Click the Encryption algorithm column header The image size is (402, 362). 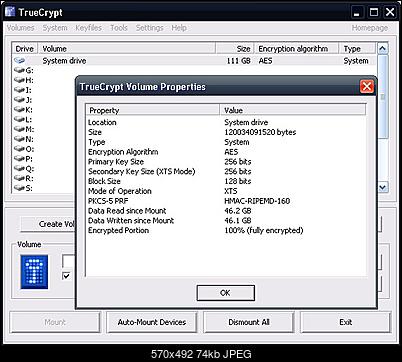point(297,49)
